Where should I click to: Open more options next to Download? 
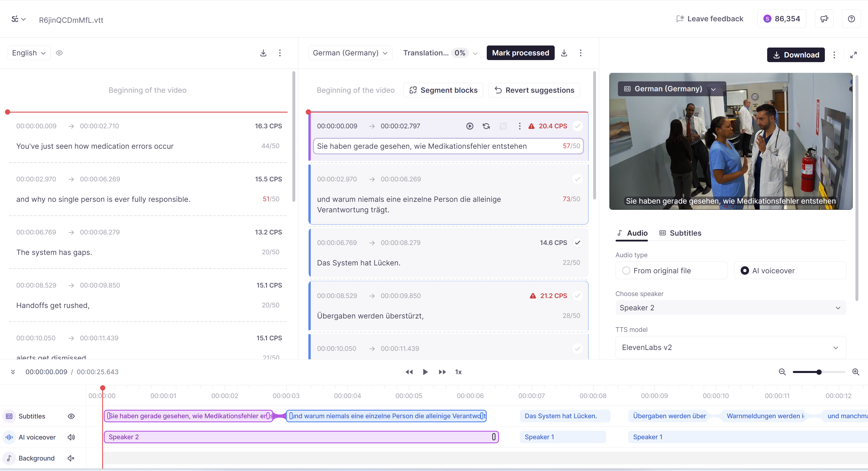[834, 55]
